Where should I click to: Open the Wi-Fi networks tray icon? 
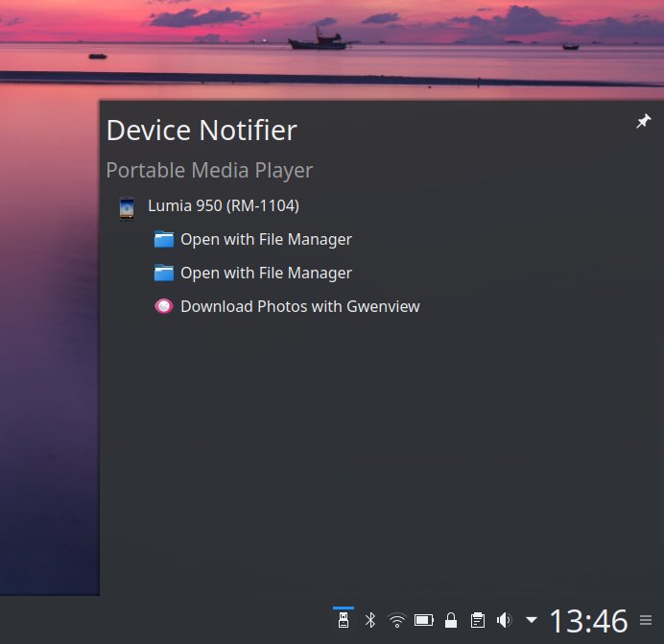tap(396, 620)
